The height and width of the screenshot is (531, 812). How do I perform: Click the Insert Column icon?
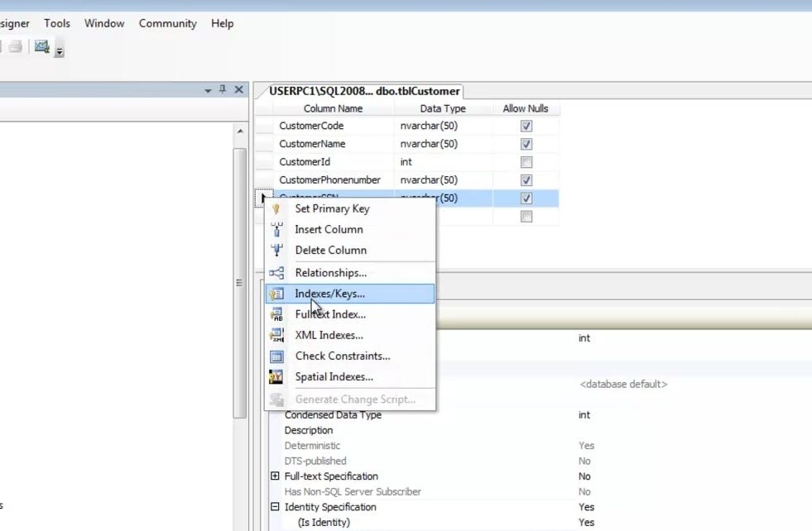[277, 229]
